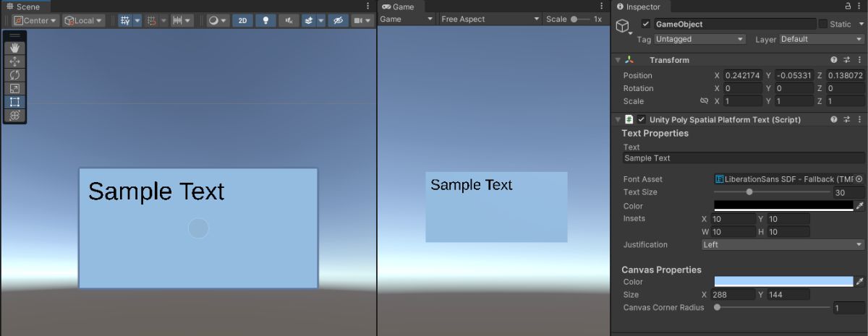
Task: Toggle 2D mode in Scene view
Action: tap(242, 20)
